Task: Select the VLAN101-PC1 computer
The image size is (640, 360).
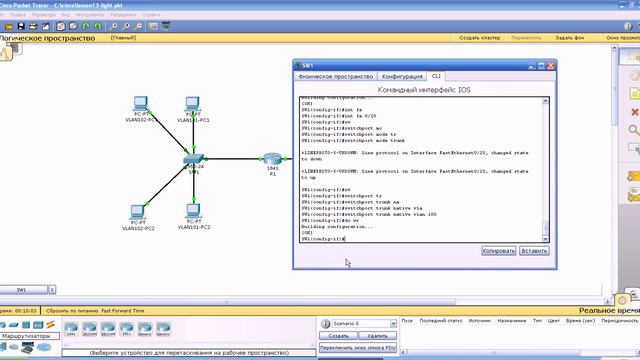Action: point(193,104)
